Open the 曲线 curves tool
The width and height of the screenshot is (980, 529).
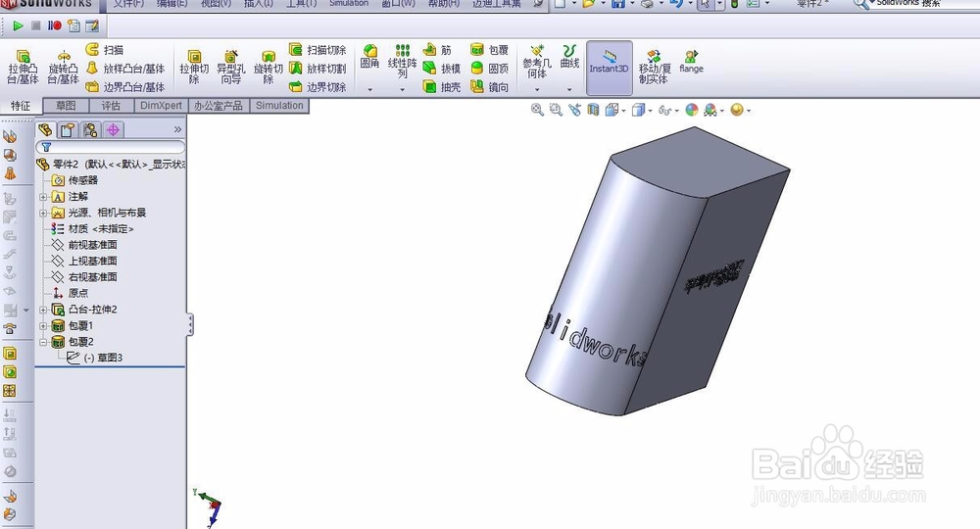click(569, 56)
